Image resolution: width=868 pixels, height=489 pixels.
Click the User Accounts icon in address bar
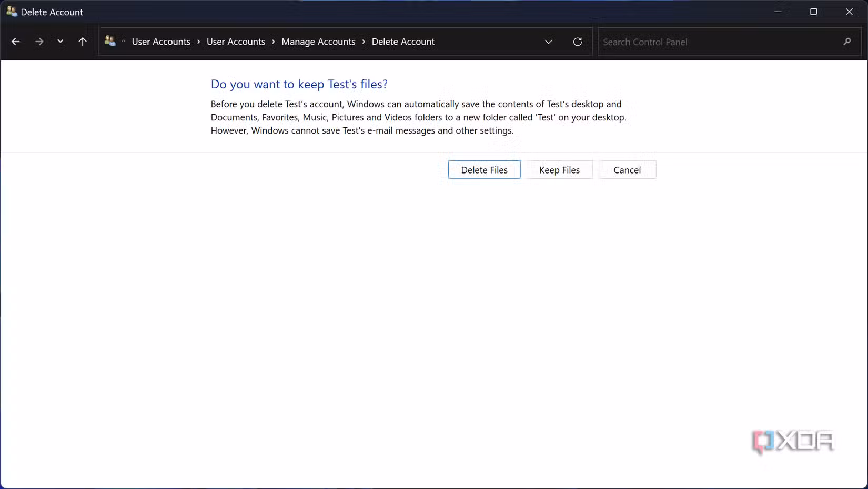tap(110, 41)
